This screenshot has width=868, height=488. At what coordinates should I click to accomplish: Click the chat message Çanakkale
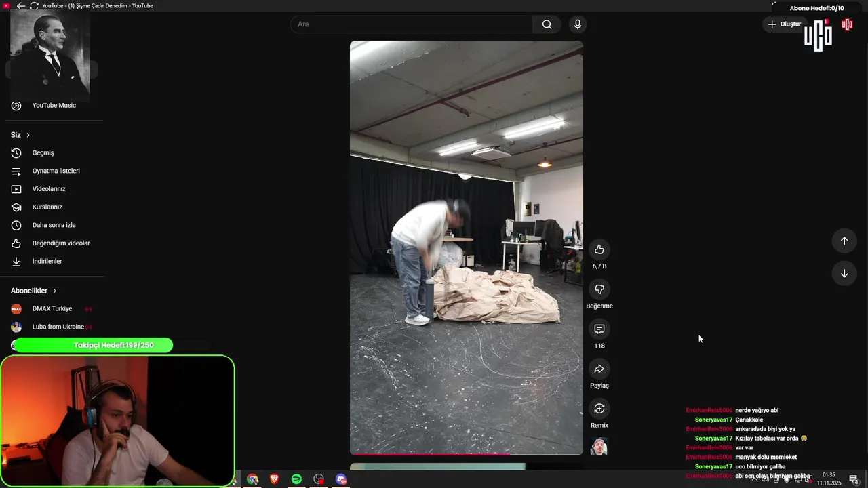(749, 420)
